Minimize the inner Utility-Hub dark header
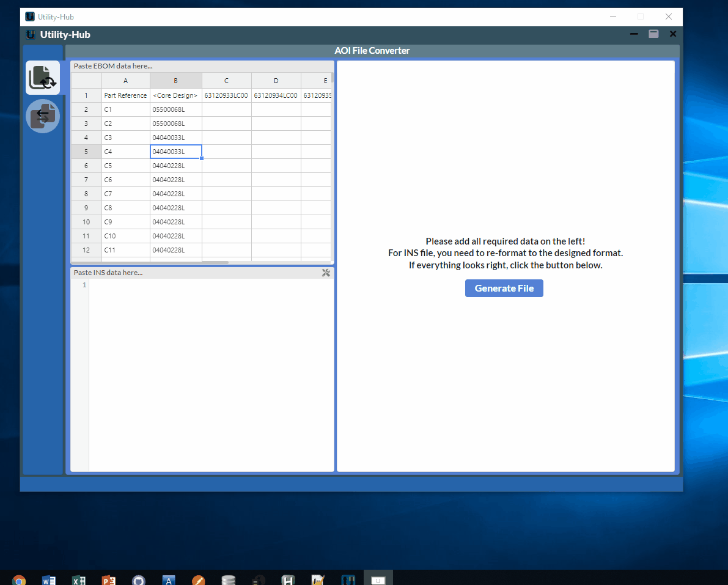Image resolution: width=728 pixels, height=585 pixels. point(634,34)
